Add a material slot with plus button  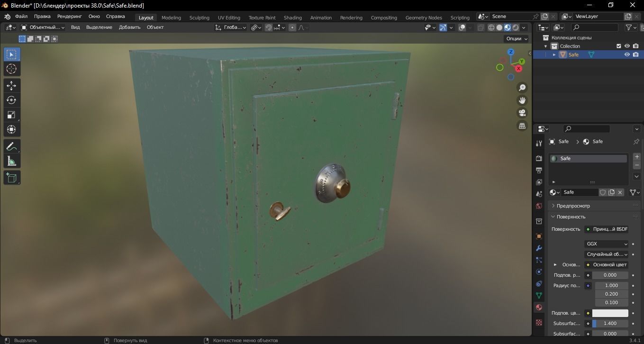click(637, 156)
